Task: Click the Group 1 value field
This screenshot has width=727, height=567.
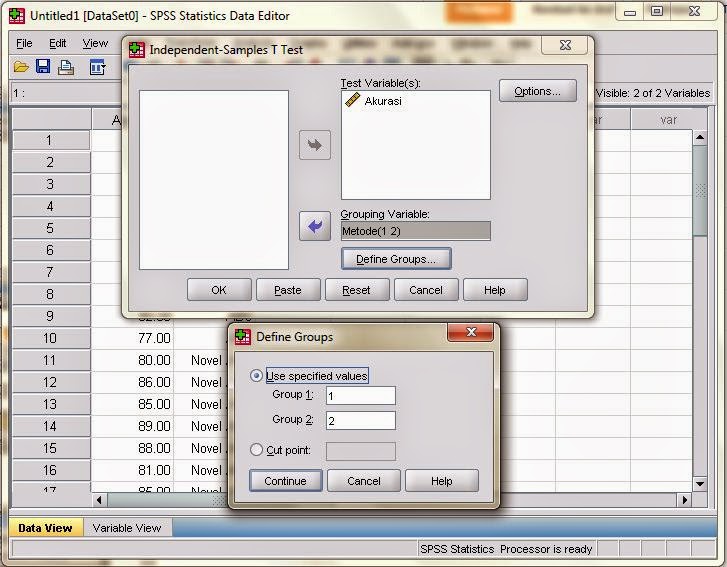Action: [361, 396]
